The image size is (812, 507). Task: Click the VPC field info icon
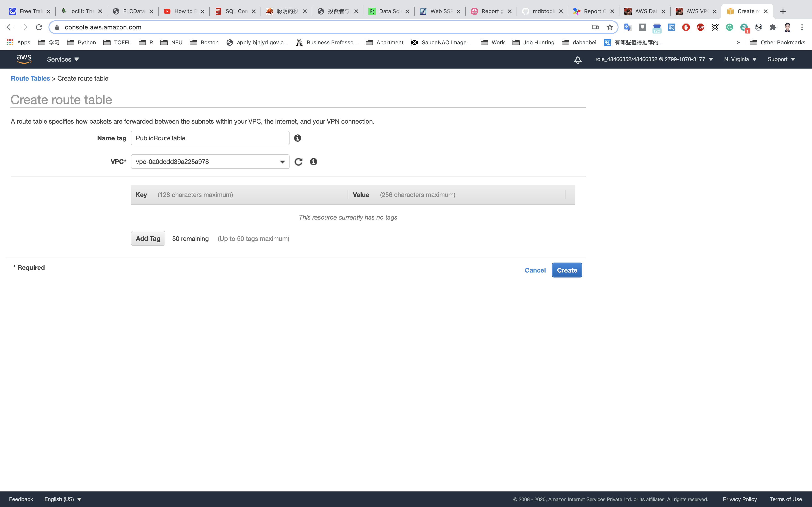point(313,162)
